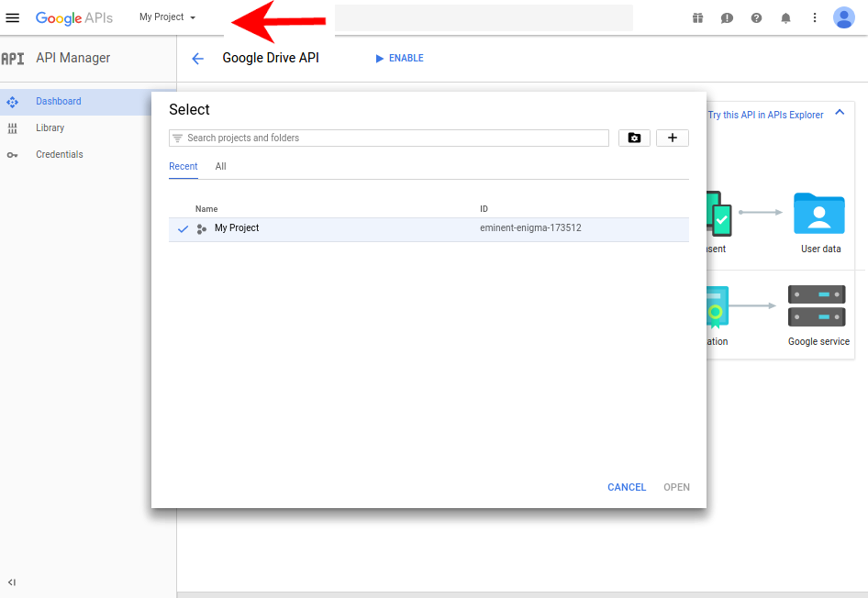Open the My Project selector dropdown
Viewport: 868px width, 598px height.
click(x=167, y=17)
